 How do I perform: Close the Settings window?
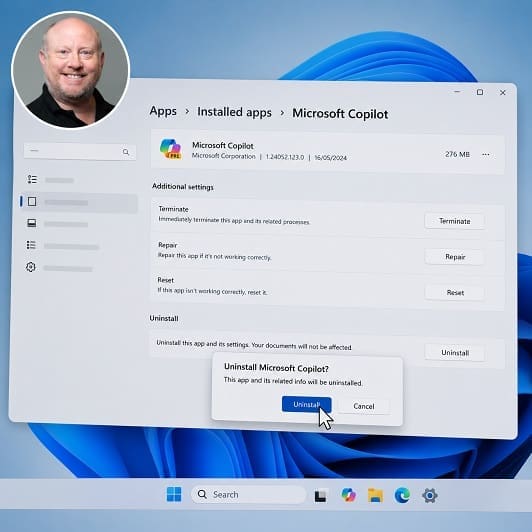tap(502, 92)
